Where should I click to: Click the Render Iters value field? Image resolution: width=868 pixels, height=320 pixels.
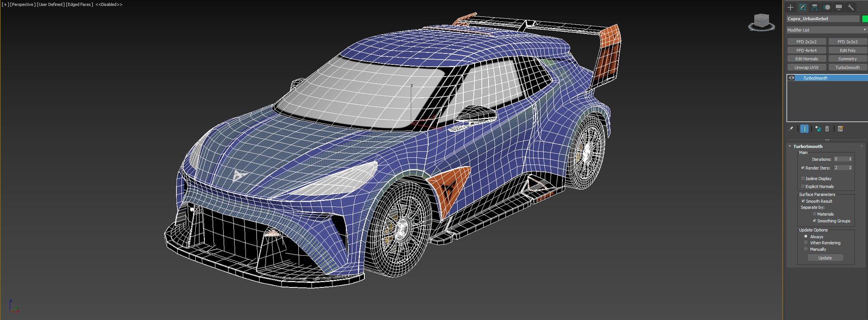coord(840,167)
